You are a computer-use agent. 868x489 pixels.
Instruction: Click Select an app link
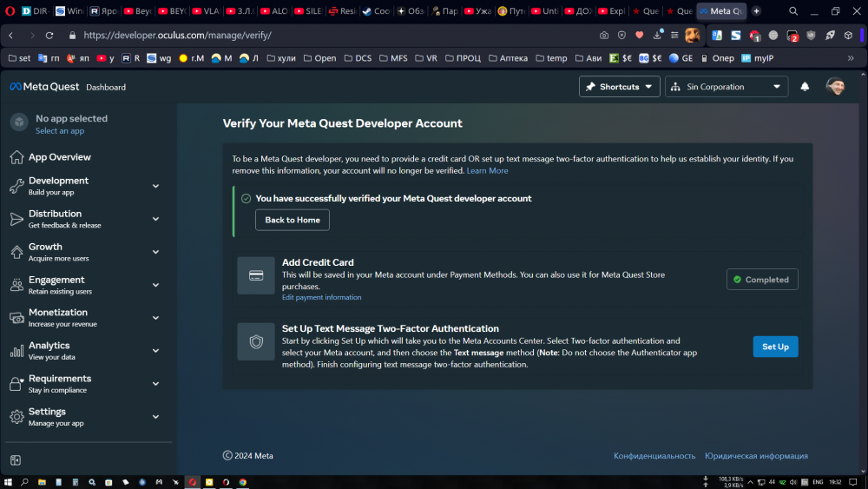coord(60,131)
